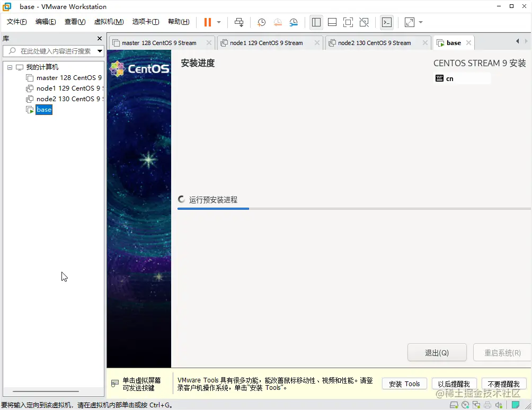Close the node1 129 CentOS 9 Stream tab
The width and height of the screenshot is (532, 410).
coord(317,43)
